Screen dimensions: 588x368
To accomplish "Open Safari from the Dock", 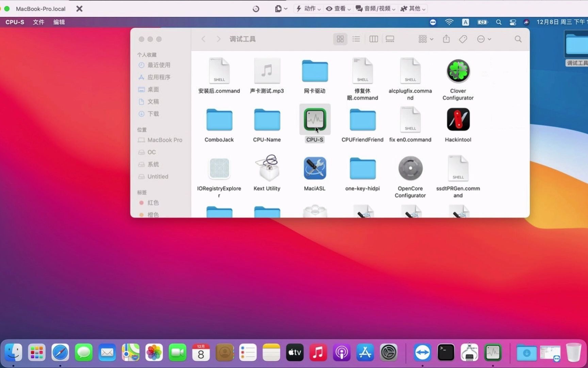I will pos(60,352).
